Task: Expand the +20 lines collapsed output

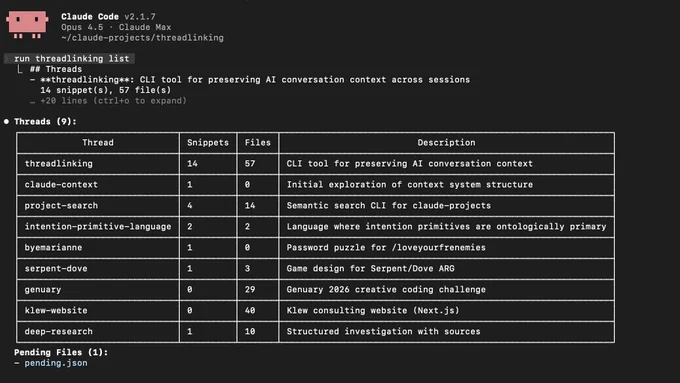Action: [113, 101]
